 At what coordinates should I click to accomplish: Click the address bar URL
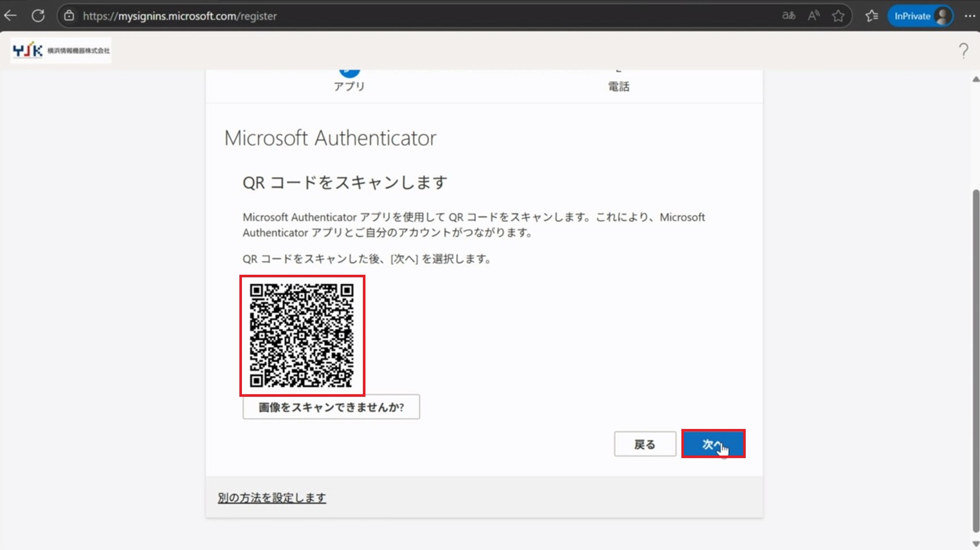click(180, 16)
